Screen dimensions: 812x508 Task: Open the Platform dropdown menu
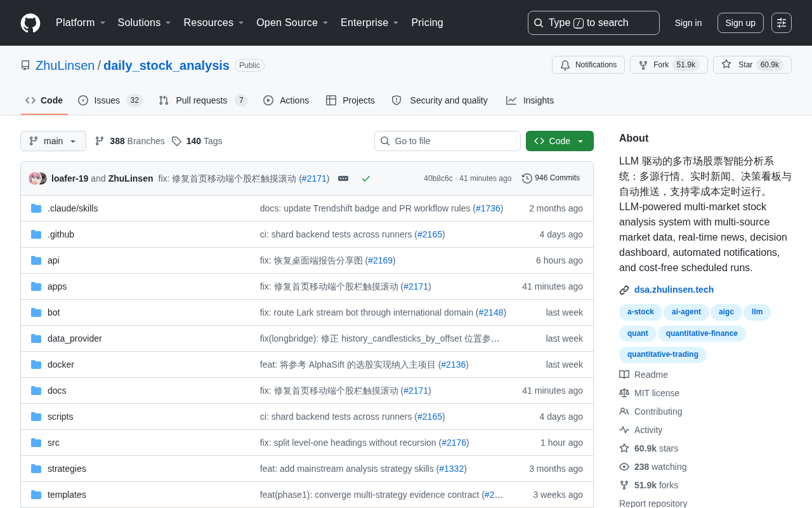click(x=81, y=23)
